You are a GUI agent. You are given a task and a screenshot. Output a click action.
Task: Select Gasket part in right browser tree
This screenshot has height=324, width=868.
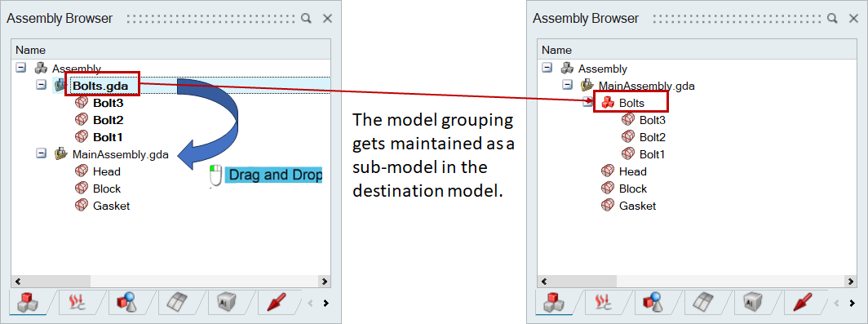click(637, 206)
